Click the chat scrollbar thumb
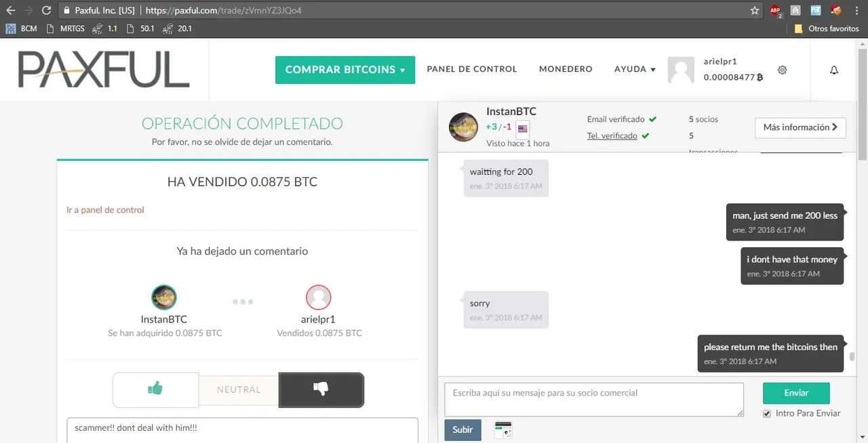This screenshot has height=443, width=868. click(x=852, y=357)
